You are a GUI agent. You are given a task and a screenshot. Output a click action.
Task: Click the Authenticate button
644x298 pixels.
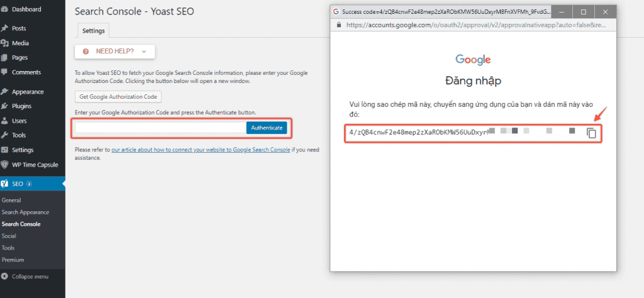tap(267, 128)
